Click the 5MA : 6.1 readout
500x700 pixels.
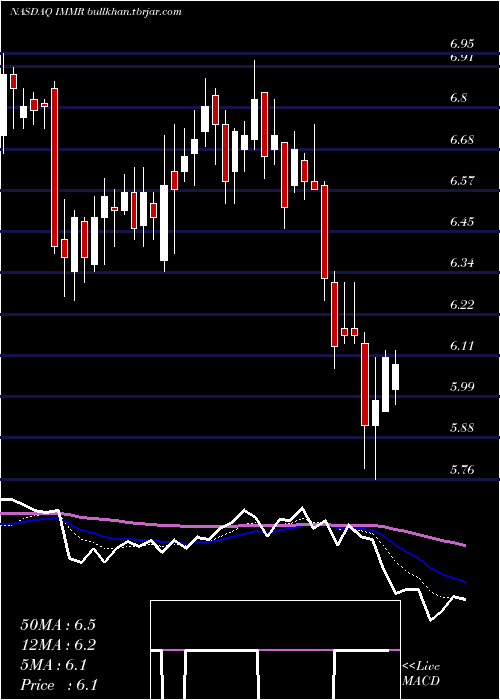point(53,665)
